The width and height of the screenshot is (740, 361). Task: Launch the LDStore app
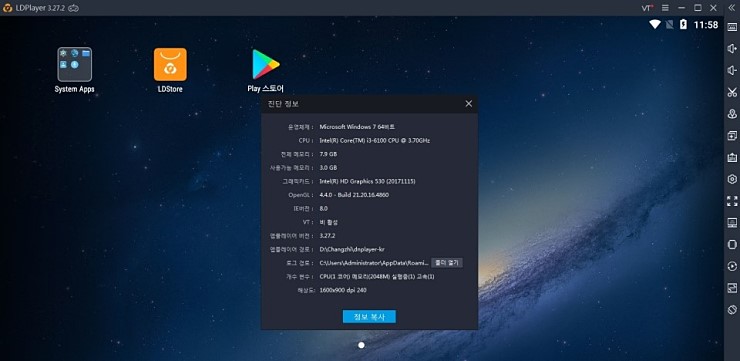point(170,70)
